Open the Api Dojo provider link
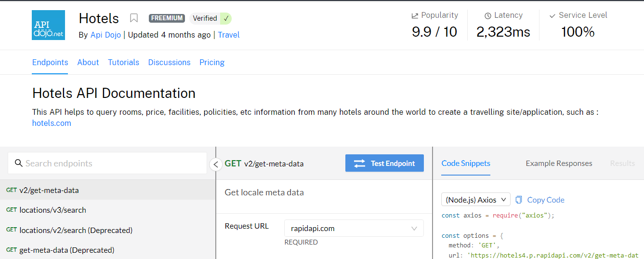 pos(106,35)
